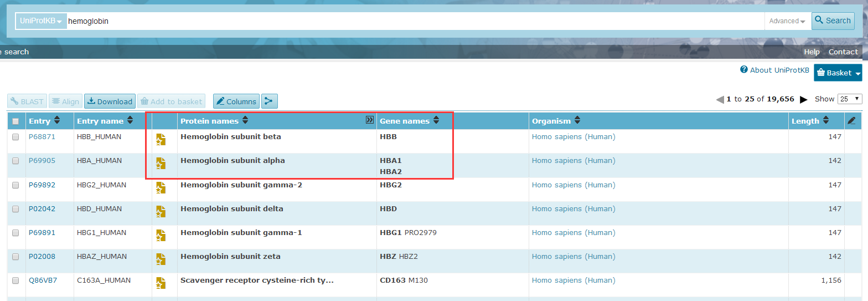The image size is (868, 301).
Task: Sort by Gene names column arrows
Action: pos(436,121)
